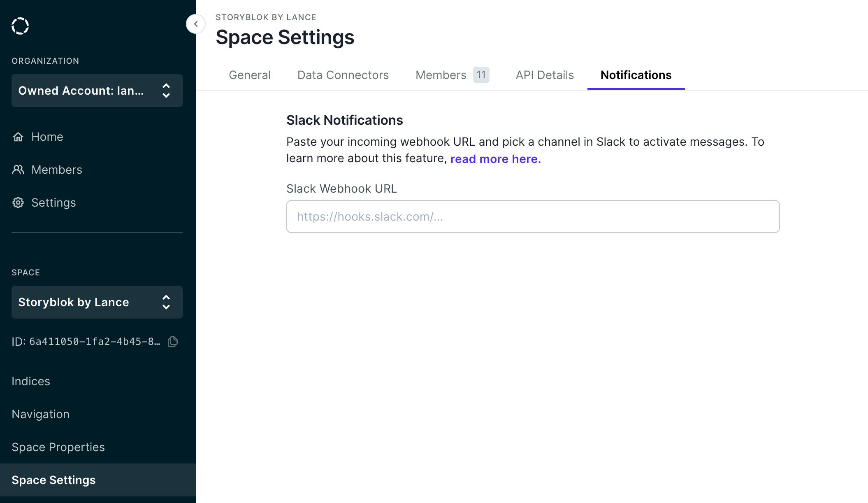Copy the space ID with the copy icon
868x503 pixels.
pos(173,342)
